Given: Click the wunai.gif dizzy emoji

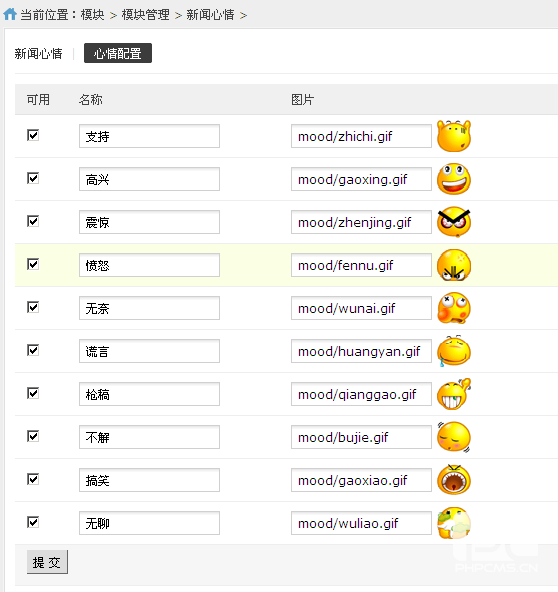Looking at the screenshot, I should pos(454,308).
